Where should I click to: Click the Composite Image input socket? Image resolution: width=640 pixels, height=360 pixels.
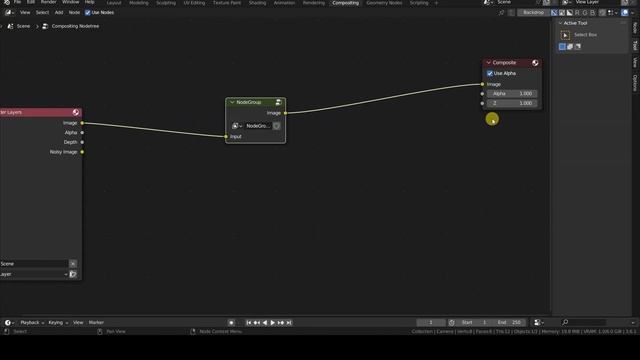pos(482,84)
